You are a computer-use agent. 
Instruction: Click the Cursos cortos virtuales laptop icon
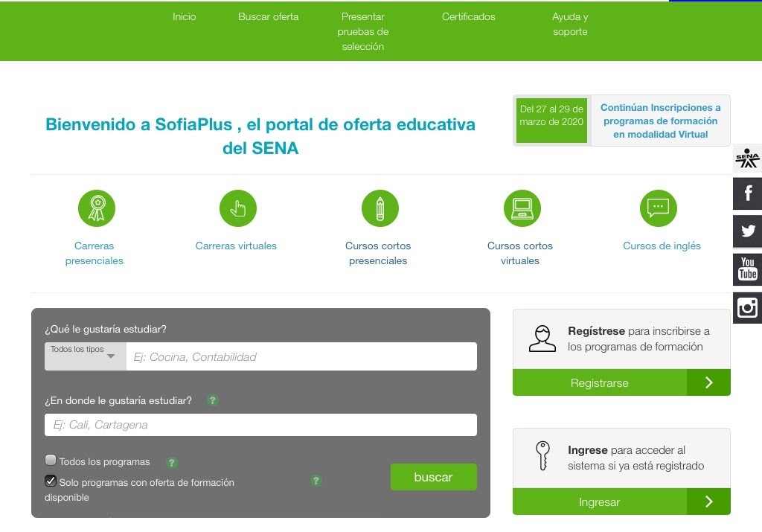(521, 208)
